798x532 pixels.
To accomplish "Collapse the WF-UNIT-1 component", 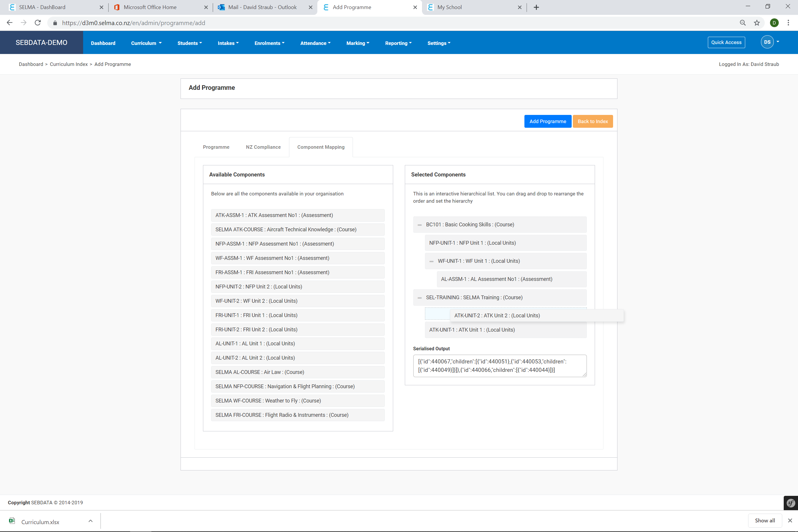I will pos(432,261).
